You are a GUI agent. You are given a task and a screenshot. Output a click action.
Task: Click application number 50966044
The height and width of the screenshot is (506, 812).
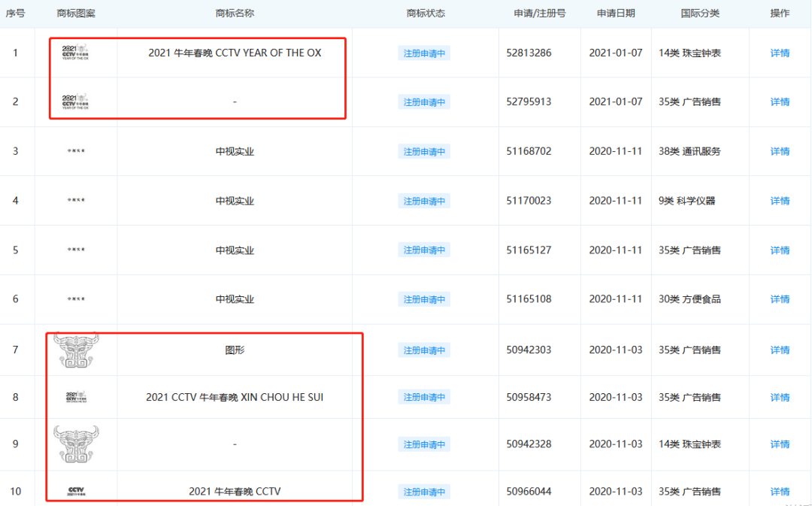529,492
